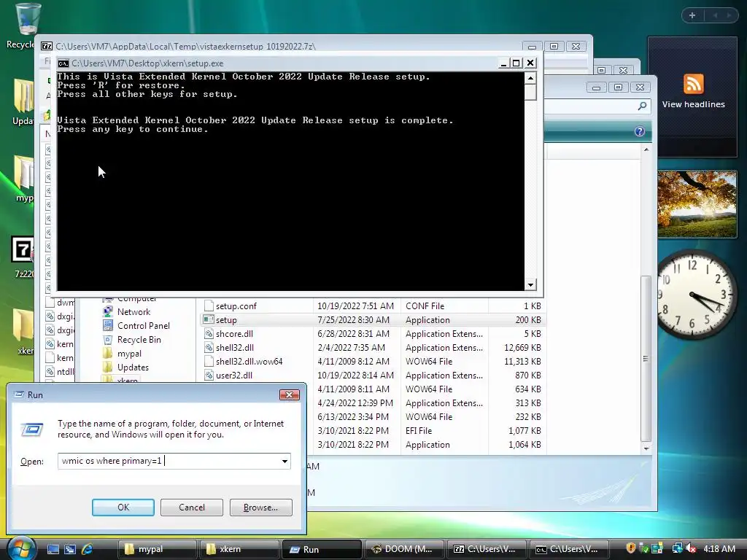Cancel the Run dialog
This screenshot has width=747, height=560.
192,507
